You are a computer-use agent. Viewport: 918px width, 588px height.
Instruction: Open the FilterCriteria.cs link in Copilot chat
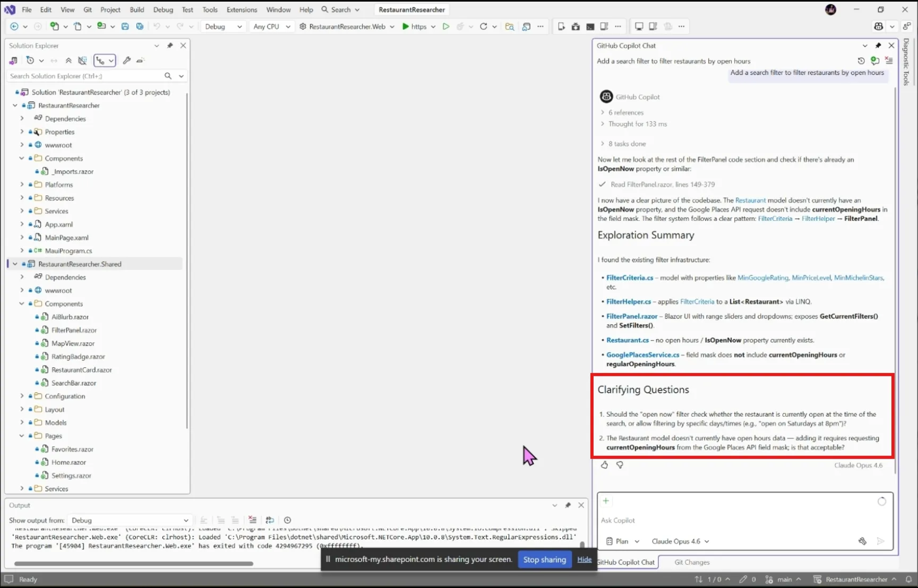pyautogui.click(x=630, y=278)
